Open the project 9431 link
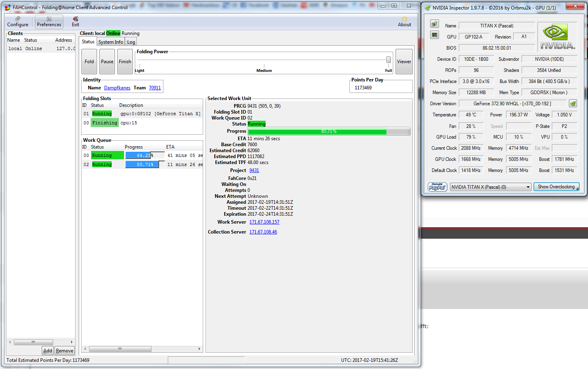This screenshot has width=588, height=369. pyautogui.click(x=254, y=170)
